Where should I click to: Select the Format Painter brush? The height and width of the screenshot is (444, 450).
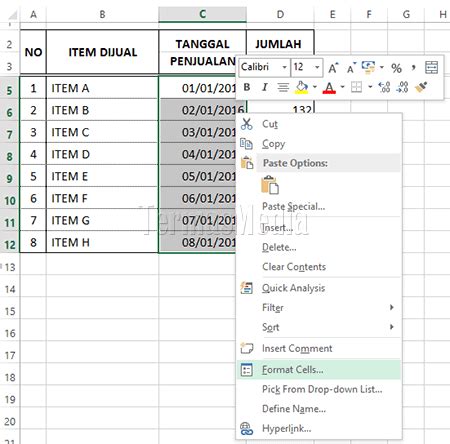click(421, 87)
